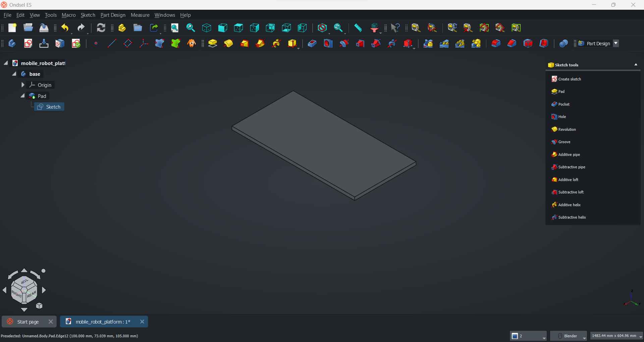Click the What's This help cursor icon
Viewport: 644px width, 342px height.
(395, 28)
